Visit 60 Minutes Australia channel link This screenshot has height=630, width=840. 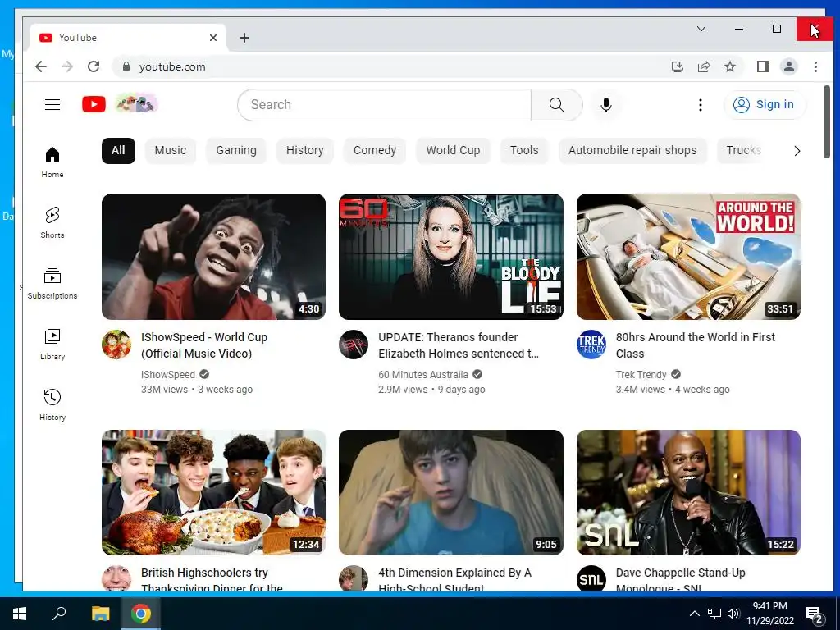coord(423,374)
